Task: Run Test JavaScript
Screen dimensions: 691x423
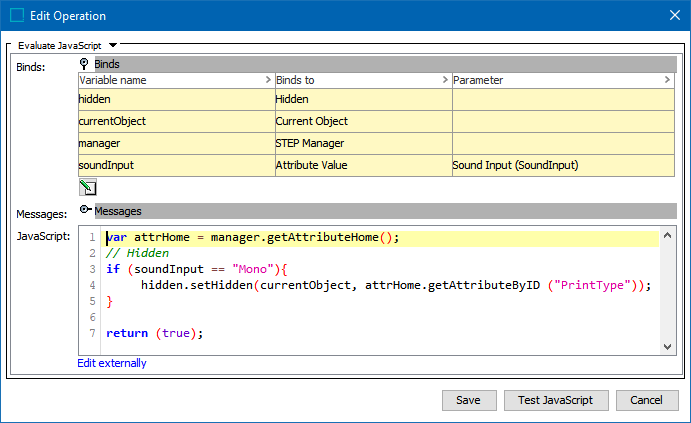Action: tap(555, 400)
